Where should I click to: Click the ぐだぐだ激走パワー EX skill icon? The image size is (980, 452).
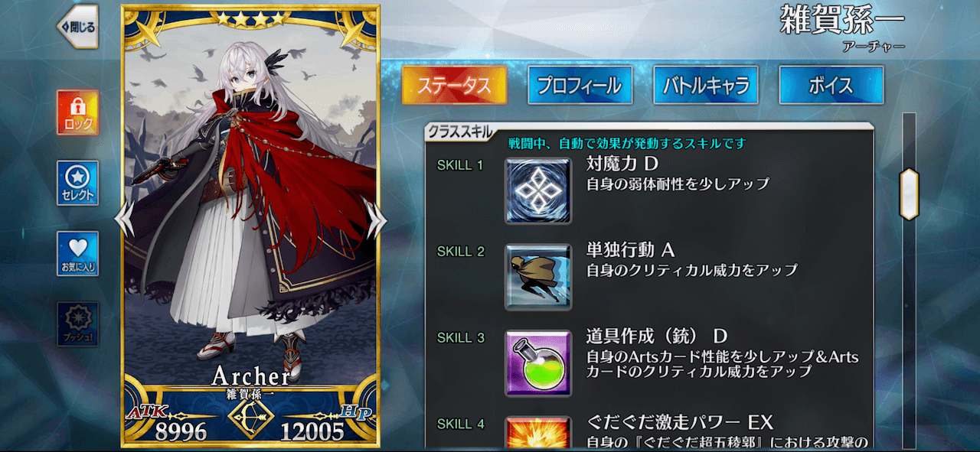[538, 432]
